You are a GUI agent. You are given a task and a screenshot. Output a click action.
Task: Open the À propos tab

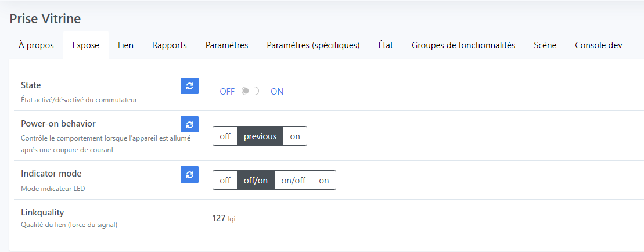(x=36, y=45)
